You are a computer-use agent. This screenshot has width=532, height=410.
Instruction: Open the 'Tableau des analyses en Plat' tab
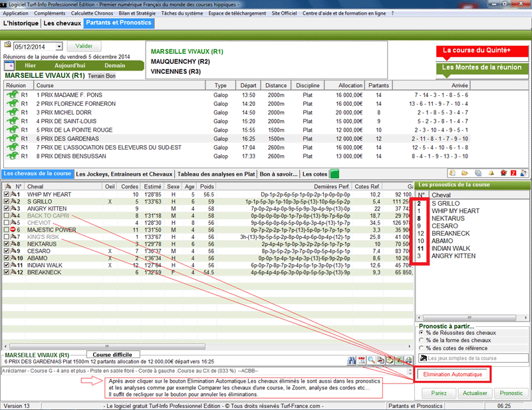click(215, 174)
